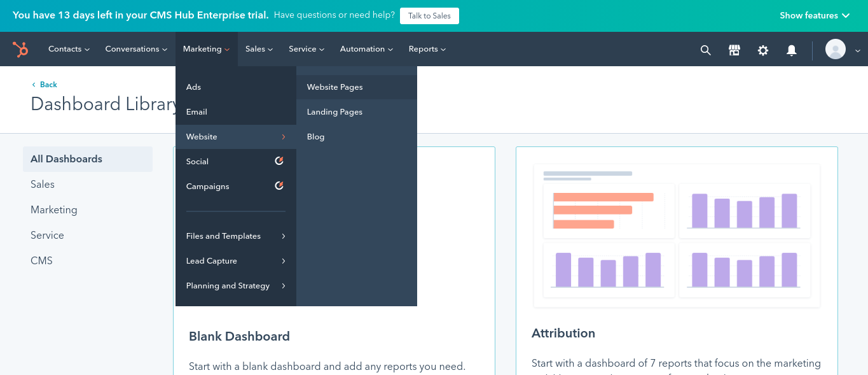The image size is (868, 375).
Task: Open Planning and Strategy submenu
Action: (236, 286)
